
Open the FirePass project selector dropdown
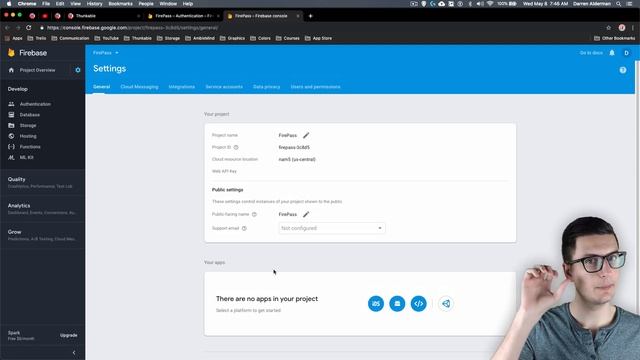click(106, 53)
